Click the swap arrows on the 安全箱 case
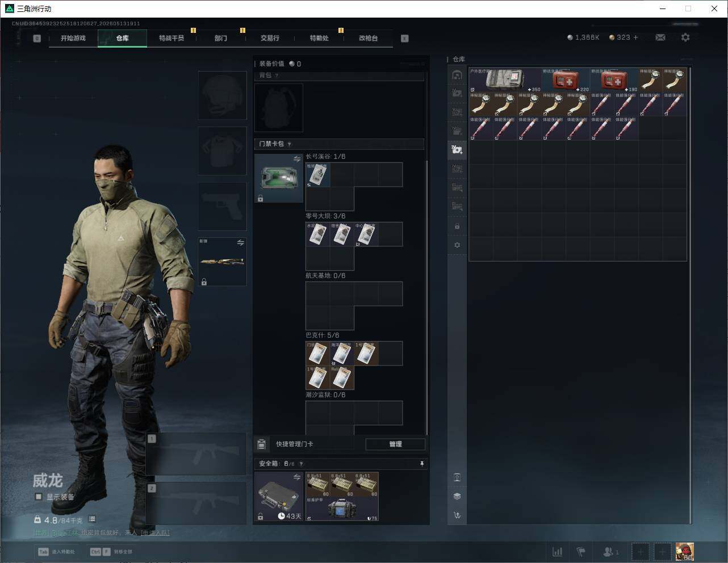The height and width of the screenshot is (563, 728). [296, 477]
